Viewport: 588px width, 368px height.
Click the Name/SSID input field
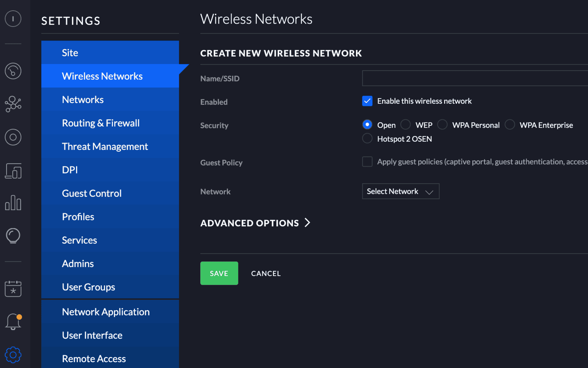point(475,78)
